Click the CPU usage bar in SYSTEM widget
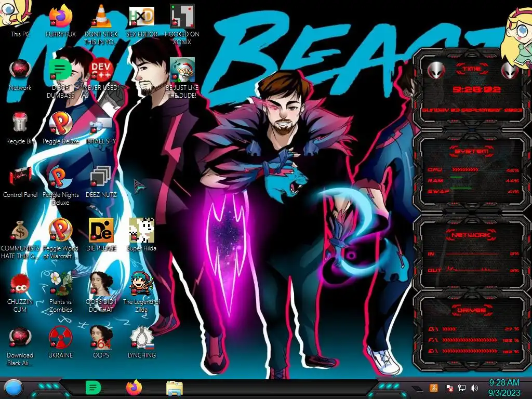532x399 pixels. pyautogui.click(x=465, y=169)
